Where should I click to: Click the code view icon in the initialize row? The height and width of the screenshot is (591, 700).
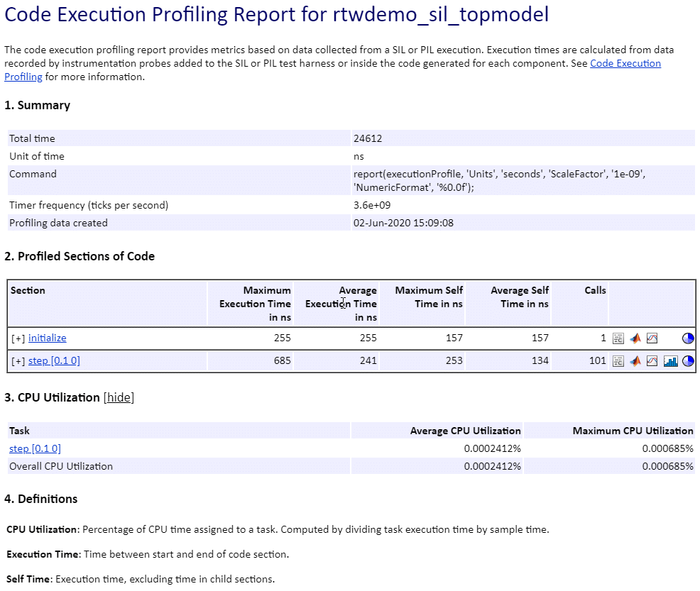tap(618, 338)
